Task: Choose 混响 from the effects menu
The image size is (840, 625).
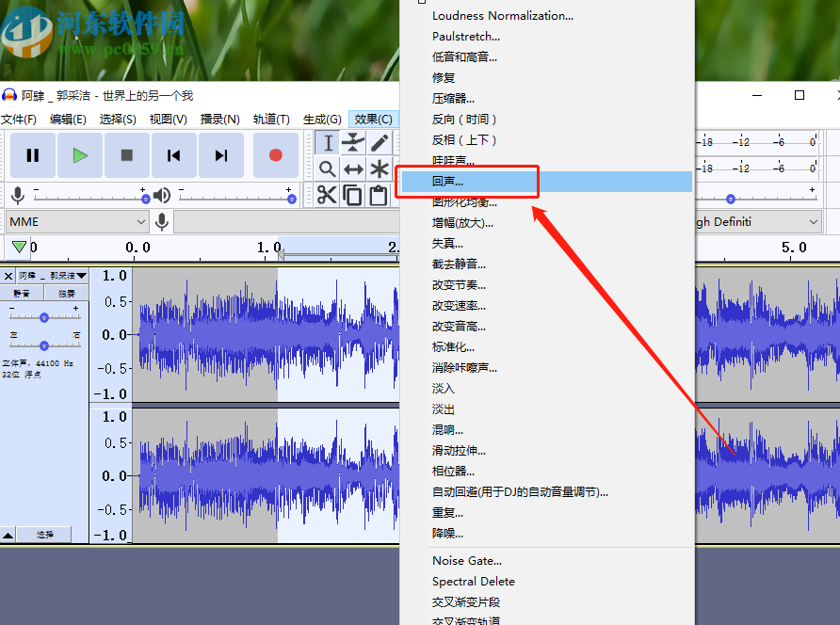Action: [x=449, y=428]
